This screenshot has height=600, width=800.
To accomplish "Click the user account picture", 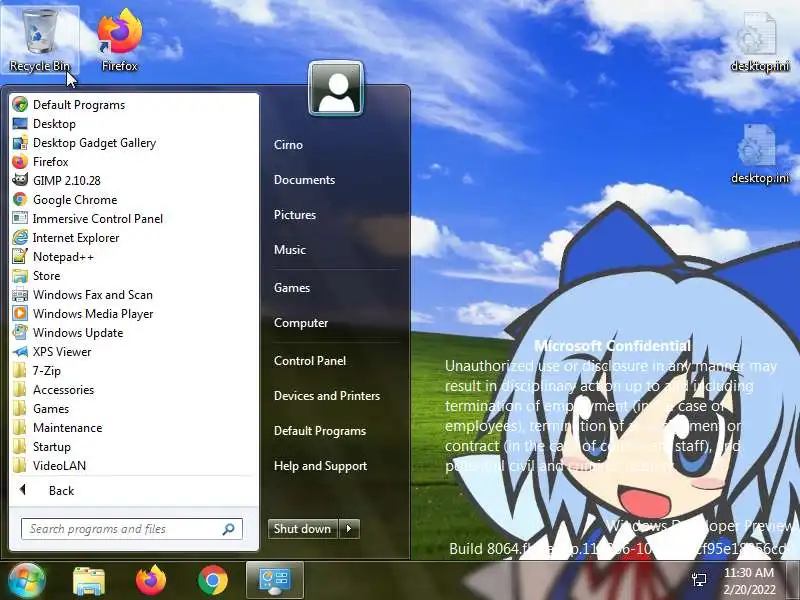I will pos(336,89).
